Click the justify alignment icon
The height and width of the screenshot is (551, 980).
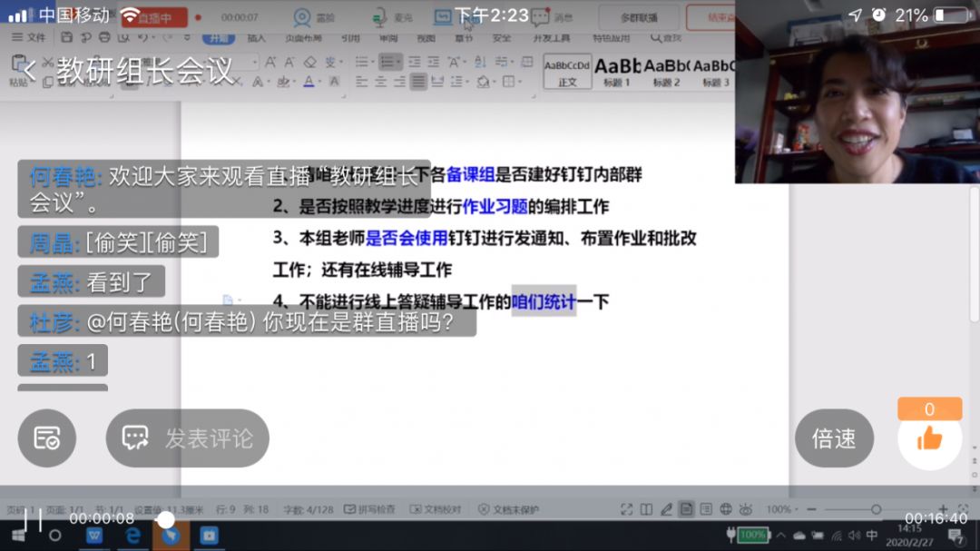click(418, 82)
